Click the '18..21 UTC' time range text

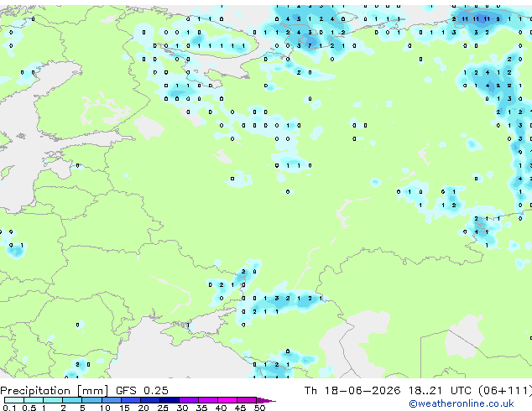pyautogui.click(x=440, y=391)
